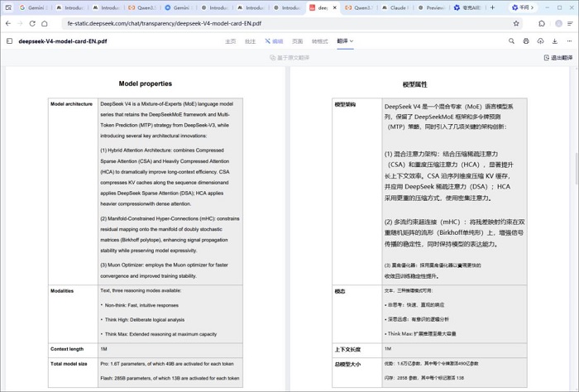Click the browser back arrow
This screenshot has height=392, width=579.
pyautogui.click(x=8, y=23)
